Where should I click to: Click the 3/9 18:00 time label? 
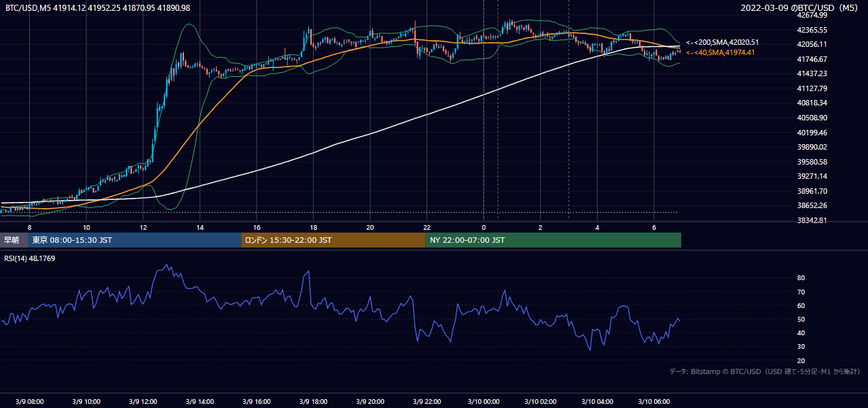point(313,401)
